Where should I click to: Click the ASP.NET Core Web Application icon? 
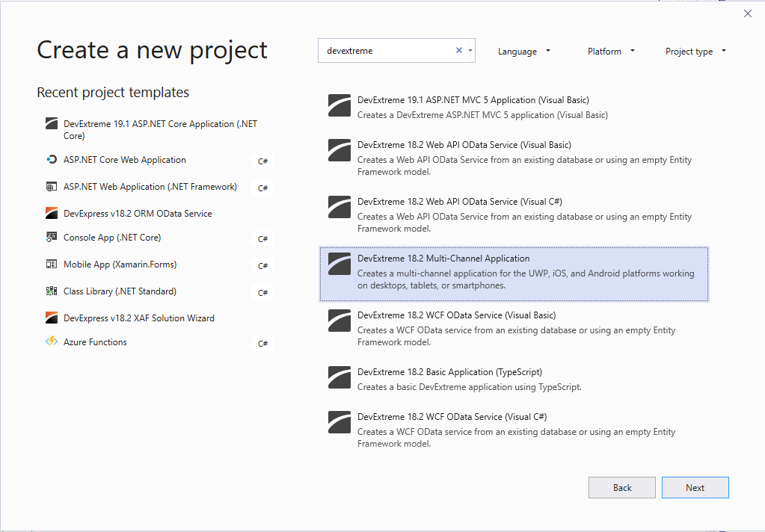point(52,159)
